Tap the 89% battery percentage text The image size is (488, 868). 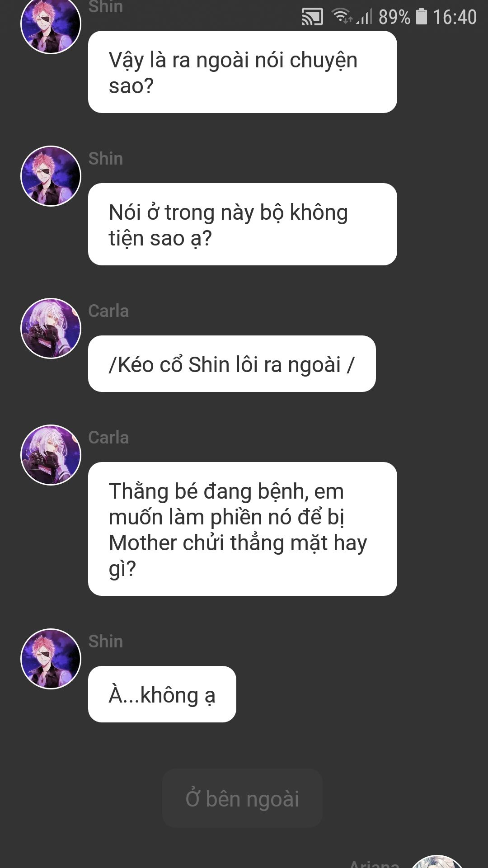pyautogui.click(x=394, y=17)
